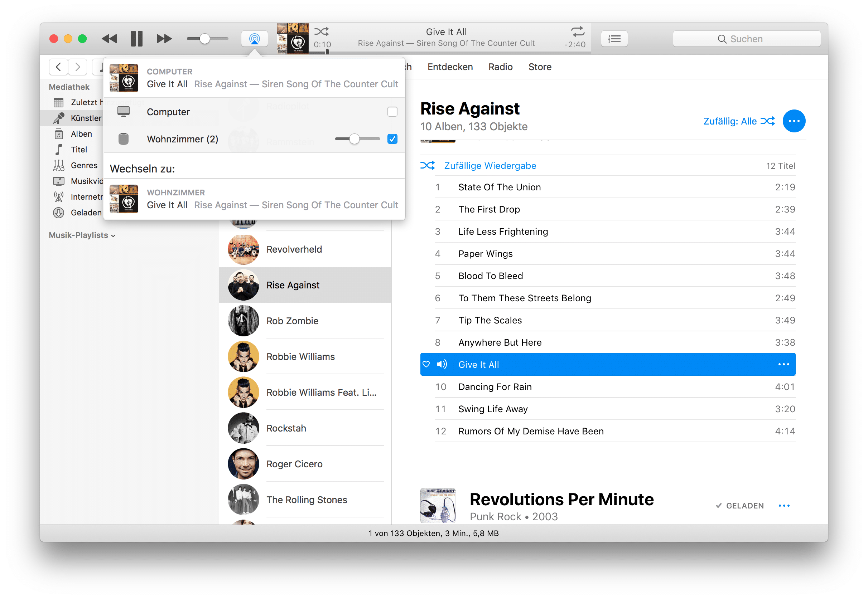Toggle shuffle icon in now-playing display

322,31
